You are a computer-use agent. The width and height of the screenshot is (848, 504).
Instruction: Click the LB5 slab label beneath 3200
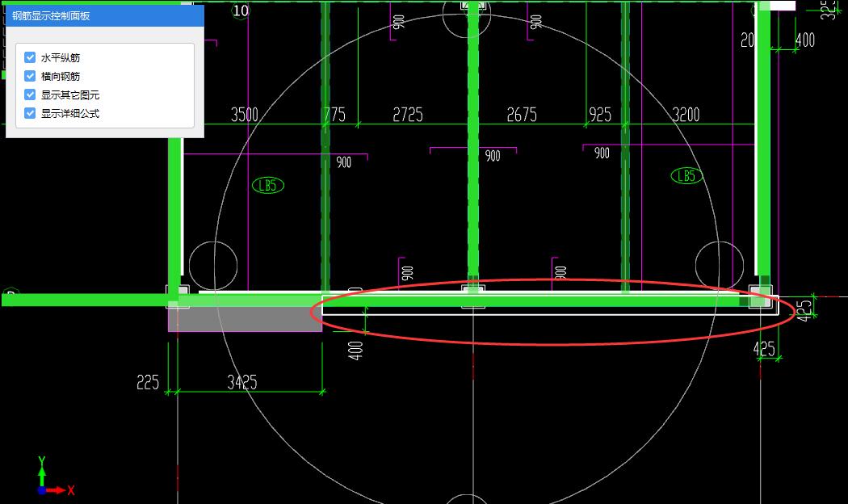(x=686, y=176)
